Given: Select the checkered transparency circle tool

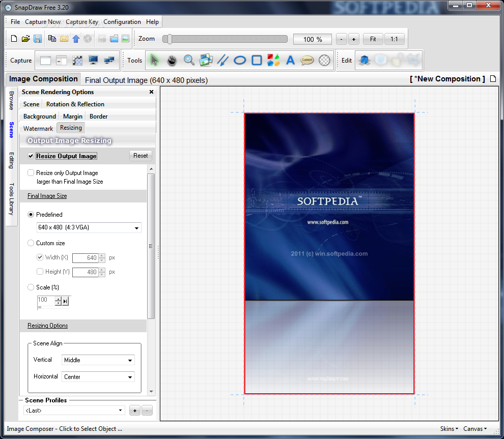Looking at the screenshot, I should point(324,60).
